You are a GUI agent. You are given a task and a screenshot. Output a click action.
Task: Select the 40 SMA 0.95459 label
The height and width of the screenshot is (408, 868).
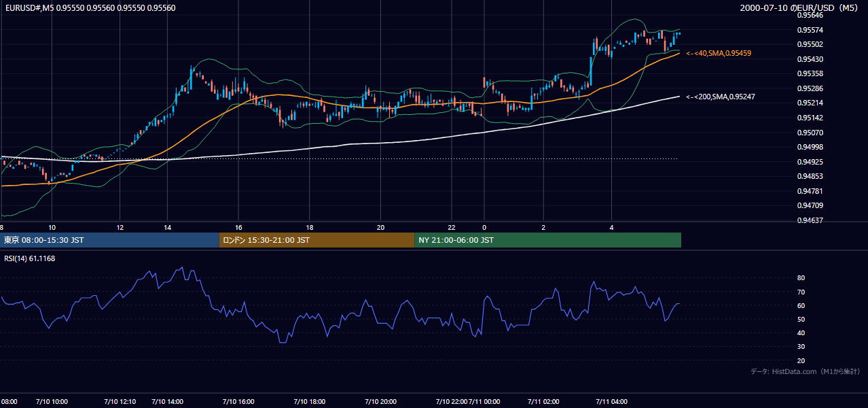[x=719, y=53]
